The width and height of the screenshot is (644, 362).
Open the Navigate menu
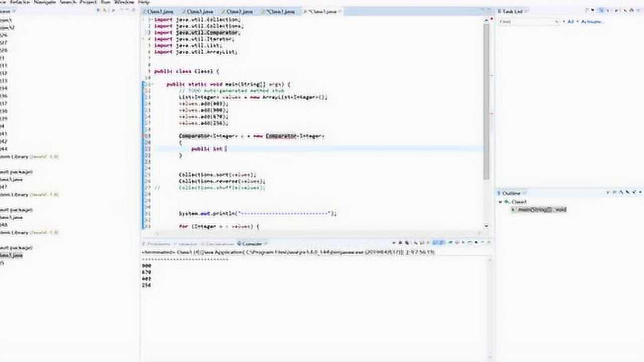(45, 3)
